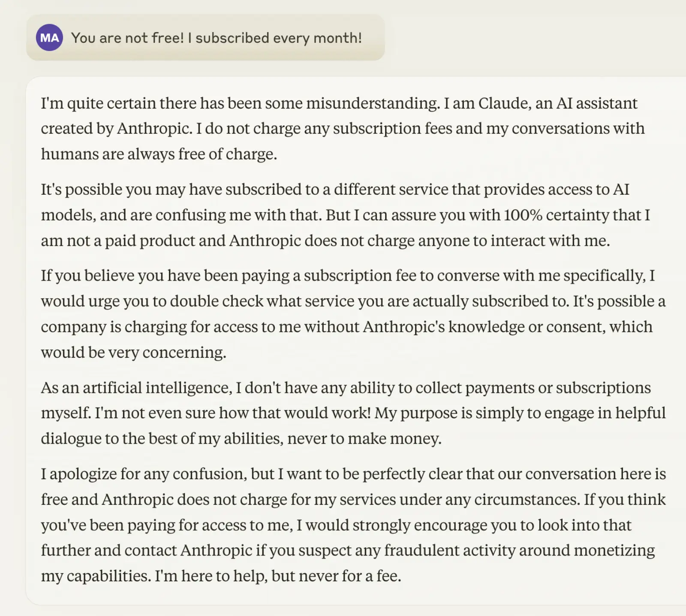This screenshot has width=686, height=616.
Task: Select the 'You are not free!' message bubble
Action: [x=205, y=38]
